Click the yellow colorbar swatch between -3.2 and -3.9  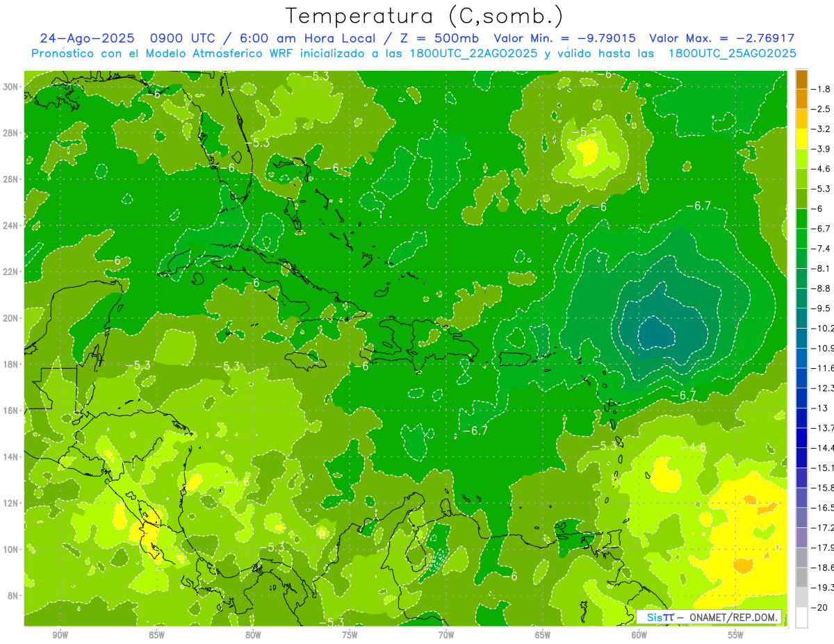pyautogui.click(x=801, y=139)
